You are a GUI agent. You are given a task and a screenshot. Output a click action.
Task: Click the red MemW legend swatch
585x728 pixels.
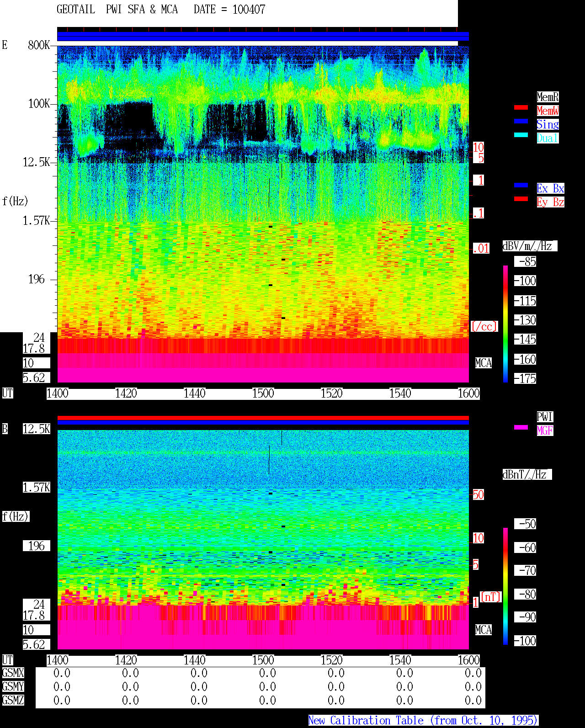coord(521,107)
